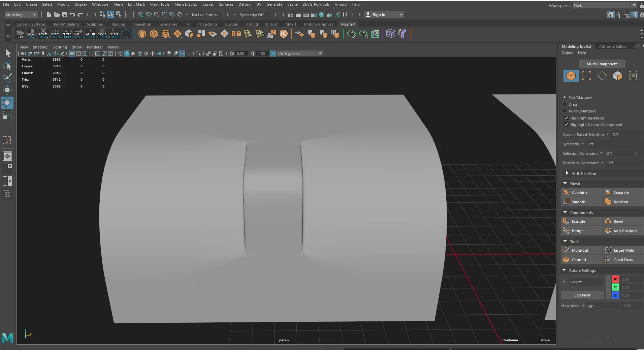Click the orange K shelf icon
The height and width of the screenshot is (350, 644).
click(x=284, y=34)
